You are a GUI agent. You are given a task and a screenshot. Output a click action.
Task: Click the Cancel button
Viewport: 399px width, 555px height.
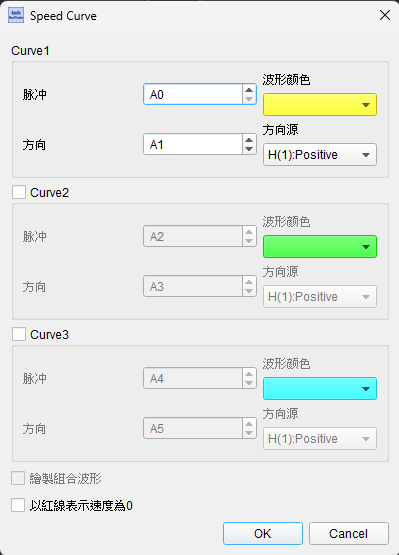[349, 533]
